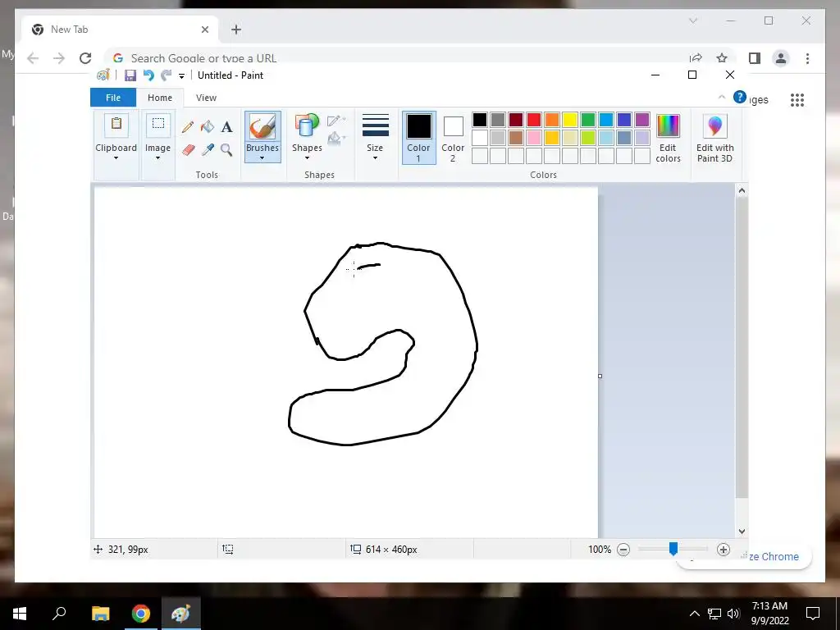Open File Explorer from taskbar

(x=100, y=614)
